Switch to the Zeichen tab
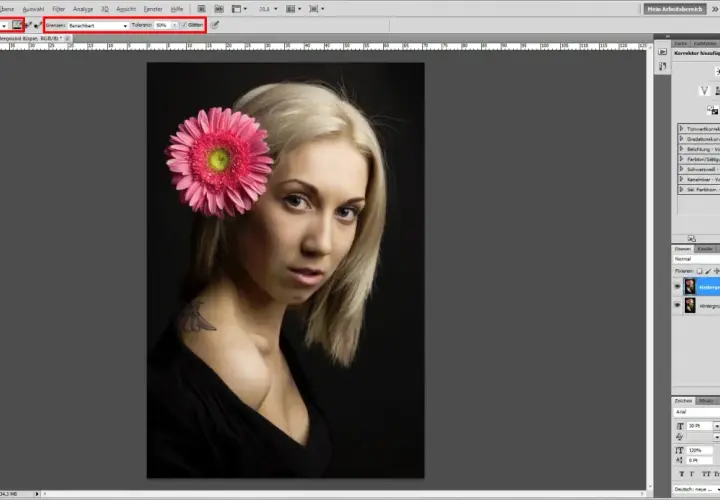Viewport: 720px width, 500px height. click(683, 401)
